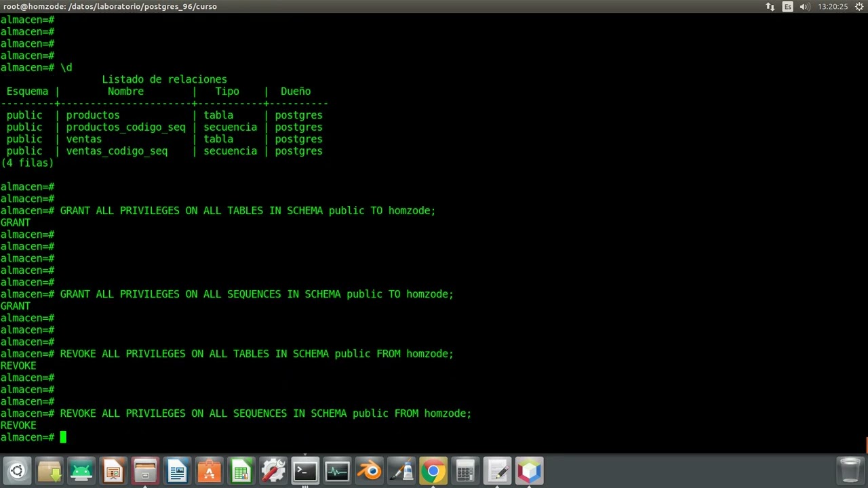Image resolution: width=868 pixels, height=488 pixels.
Task: Open the session power gear menu
Action: click(x=859, y=6)
